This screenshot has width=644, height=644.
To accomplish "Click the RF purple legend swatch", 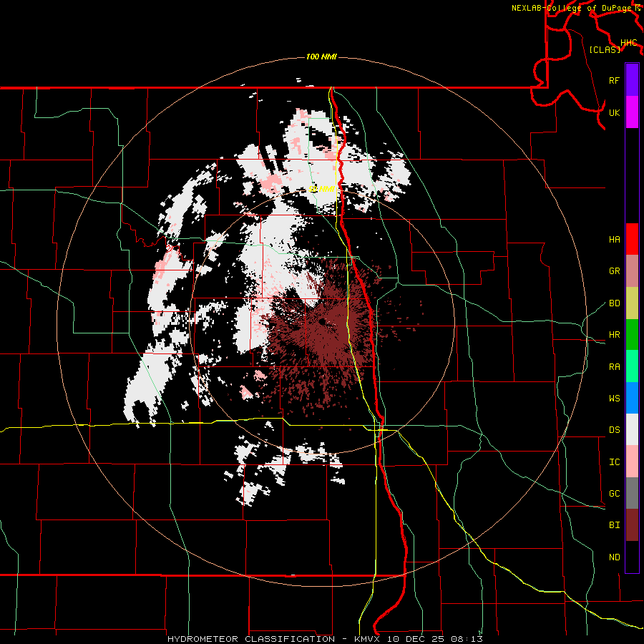I will [x=632, y=80].
